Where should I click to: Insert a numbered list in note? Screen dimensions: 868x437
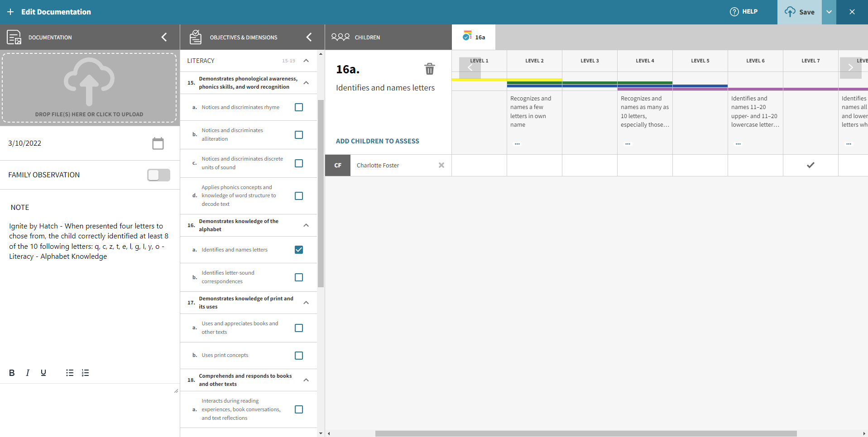(x=85, y=373)
